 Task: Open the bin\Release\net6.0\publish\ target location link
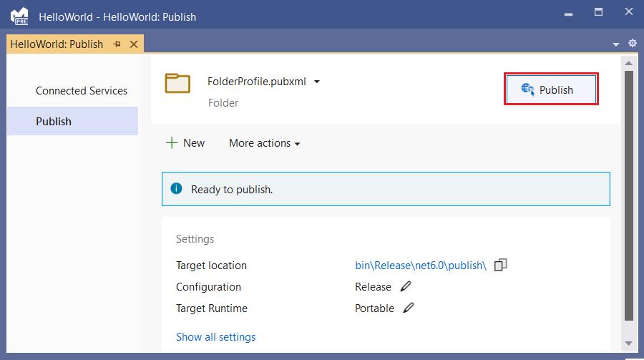point(421,266)
